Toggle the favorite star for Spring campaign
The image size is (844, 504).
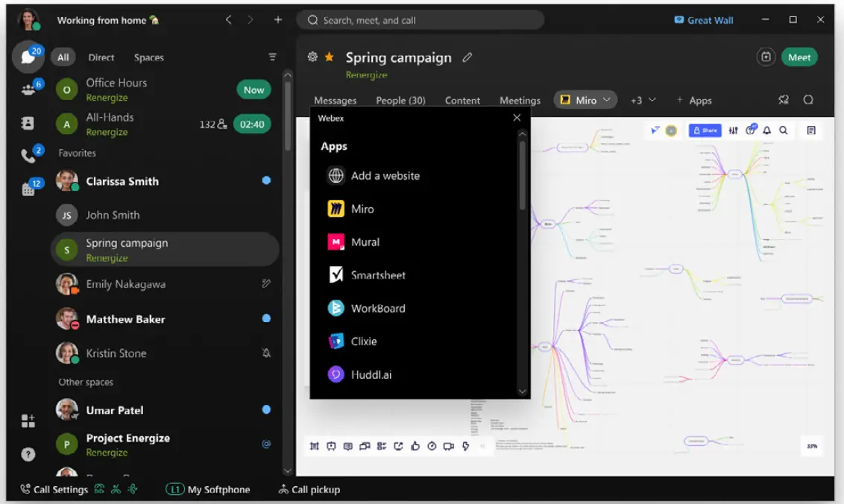tap(329, 57)
